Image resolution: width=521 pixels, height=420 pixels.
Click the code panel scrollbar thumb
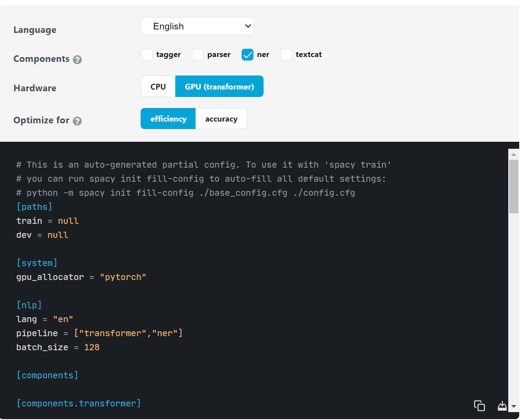click(x=514, y=186)
